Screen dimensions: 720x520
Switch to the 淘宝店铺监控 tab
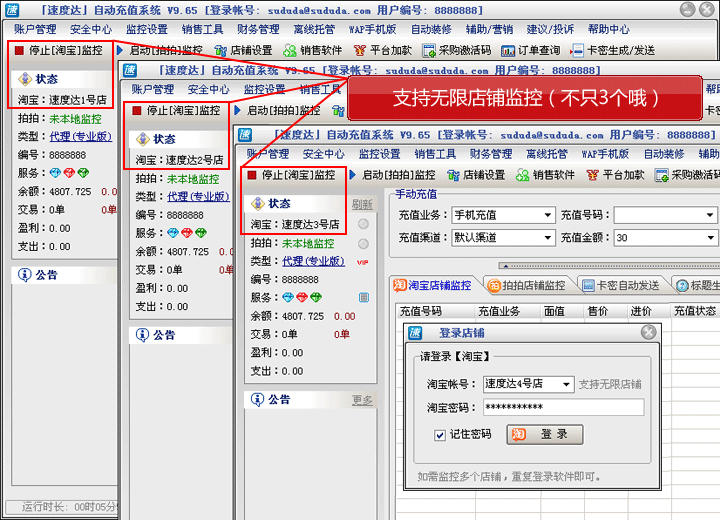pos(432,285)
